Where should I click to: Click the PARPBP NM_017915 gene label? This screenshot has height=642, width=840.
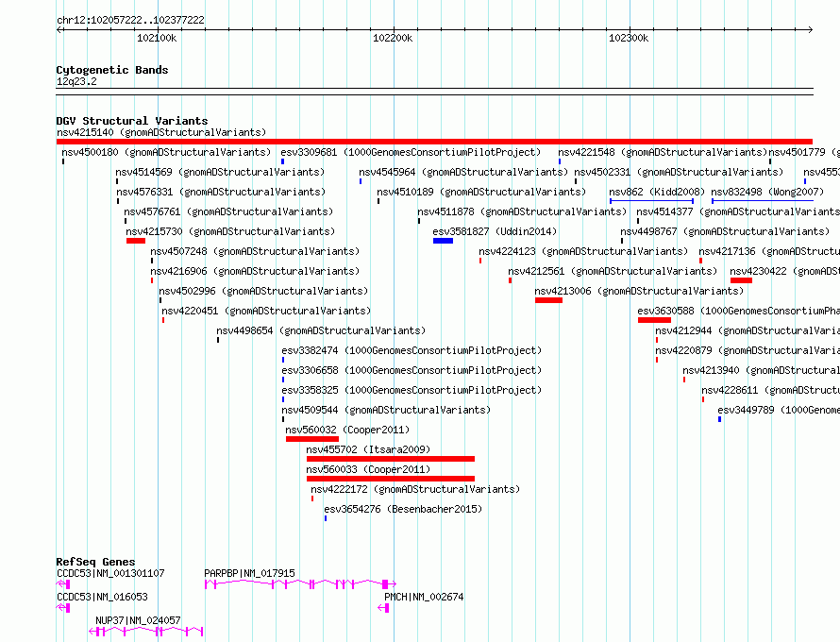click(x=250, y=573)
